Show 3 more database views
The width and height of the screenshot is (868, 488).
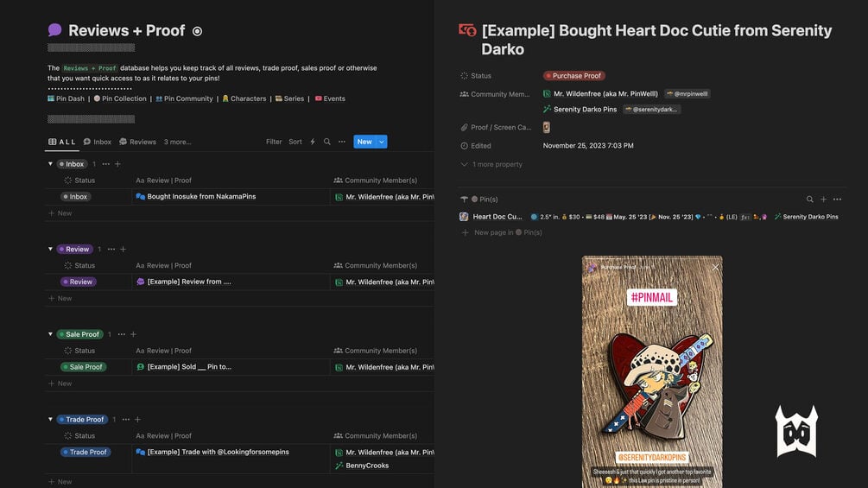coord(177,142)
